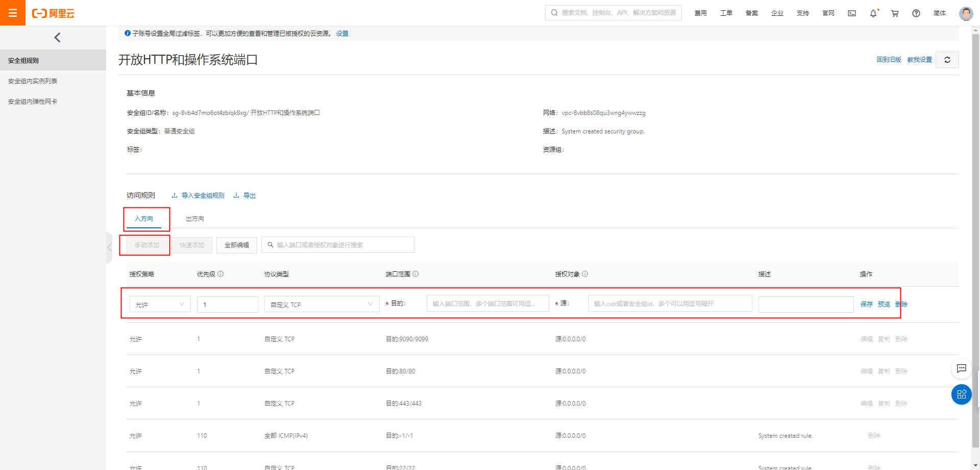Click 删除 for the 443/443 rule
This screenshot has height=470, width=980.
coord(901,404)
